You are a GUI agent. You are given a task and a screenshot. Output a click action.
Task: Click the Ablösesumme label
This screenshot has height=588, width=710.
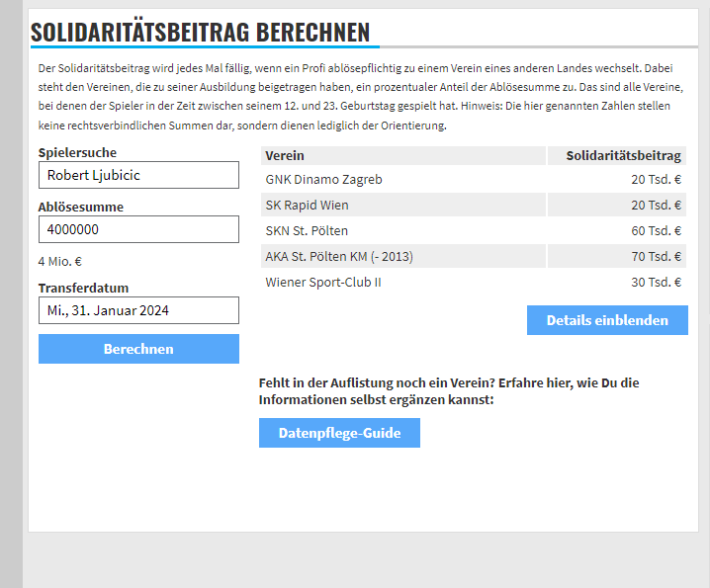pyautogui.click(x=80, y=208)
